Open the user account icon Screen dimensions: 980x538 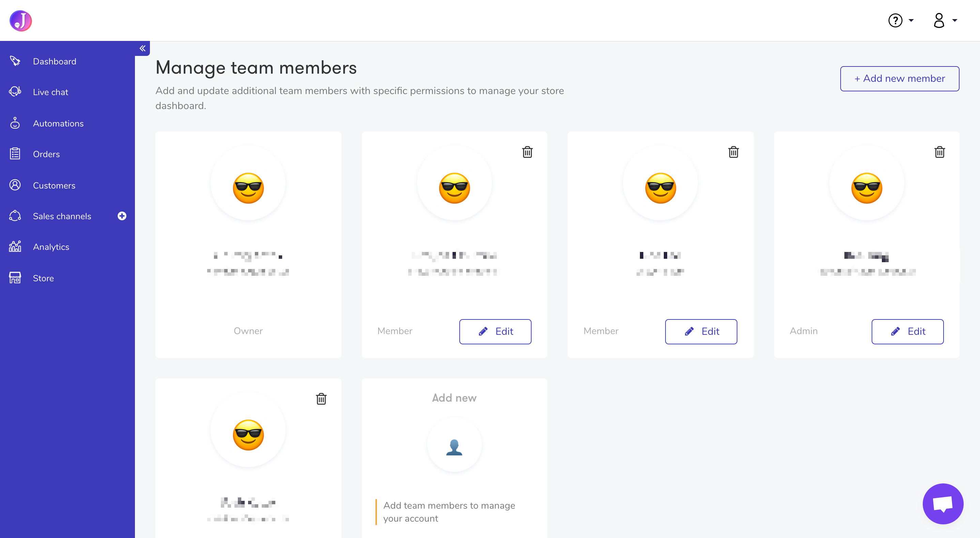pyautogui.click(x=939, y=20)
